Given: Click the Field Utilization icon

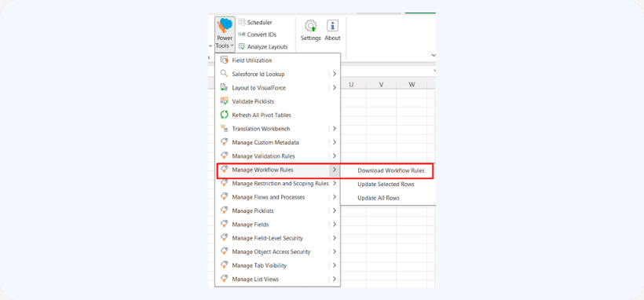Looking at the screenshot, I should (x=225, y=60).
